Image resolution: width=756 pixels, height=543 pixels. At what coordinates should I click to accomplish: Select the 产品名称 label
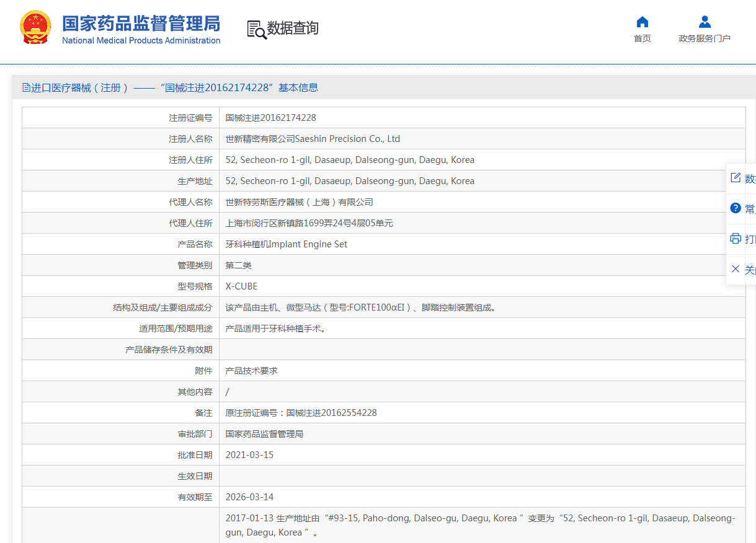click(195, 244)
